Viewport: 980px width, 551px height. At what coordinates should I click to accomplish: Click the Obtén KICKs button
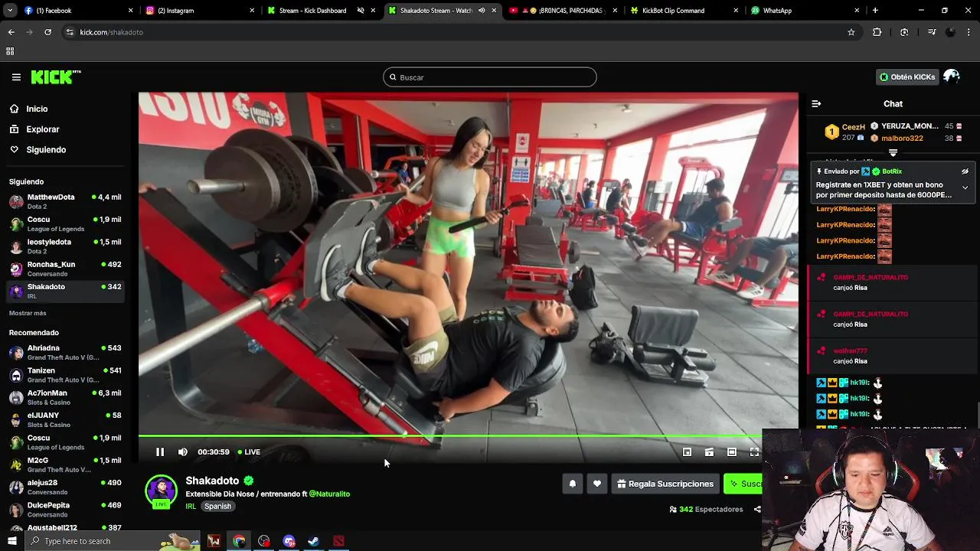tap(907, 77)
